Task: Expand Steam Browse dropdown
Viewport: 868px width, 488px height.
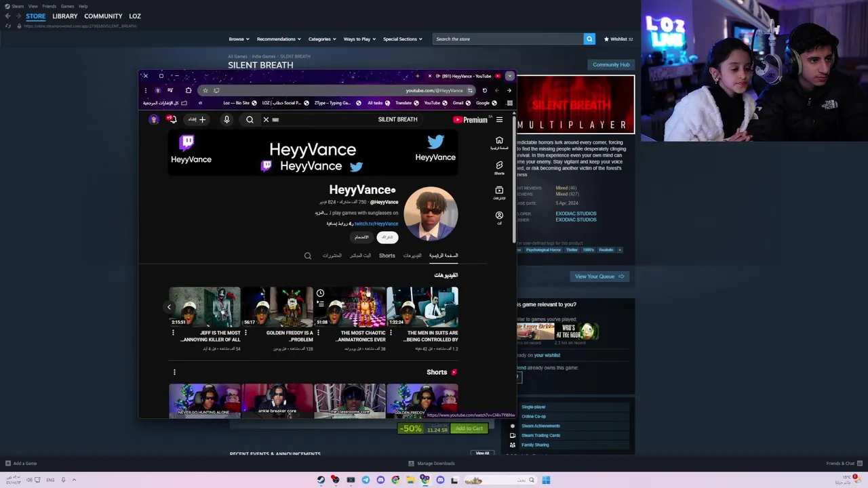Action: pyautogui.click(x=239, y=39)
